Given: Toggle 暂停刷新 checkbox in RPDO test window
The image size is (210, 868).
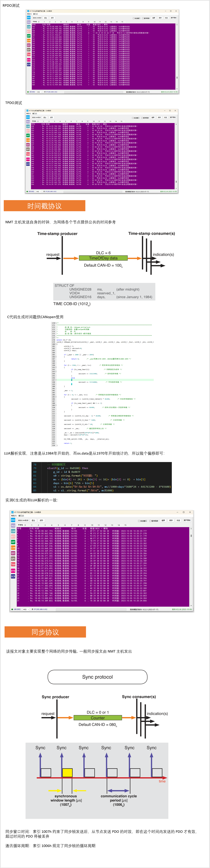Looking at the screenshot, I should pos(146,18).
